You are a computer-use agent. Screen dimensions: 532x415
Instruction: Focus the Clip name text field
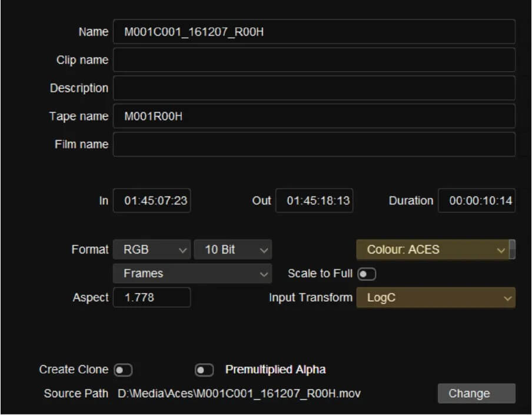[x=314, y=59]
